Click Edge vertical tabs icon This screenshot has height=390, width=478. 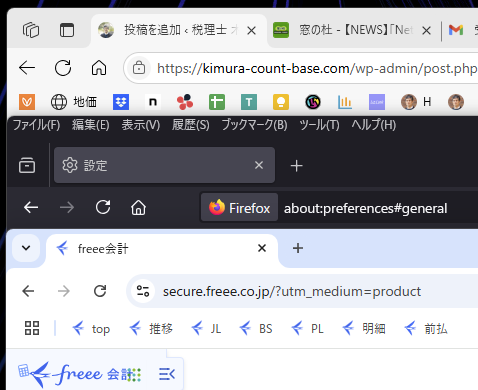pos(67,30)
